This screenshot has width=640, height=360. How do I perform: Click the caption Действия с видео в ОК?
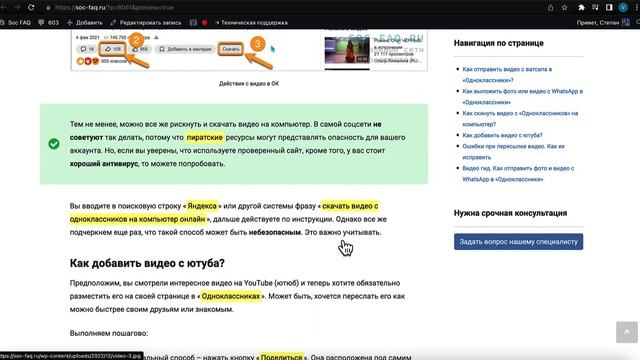click(x=249, y=84)
